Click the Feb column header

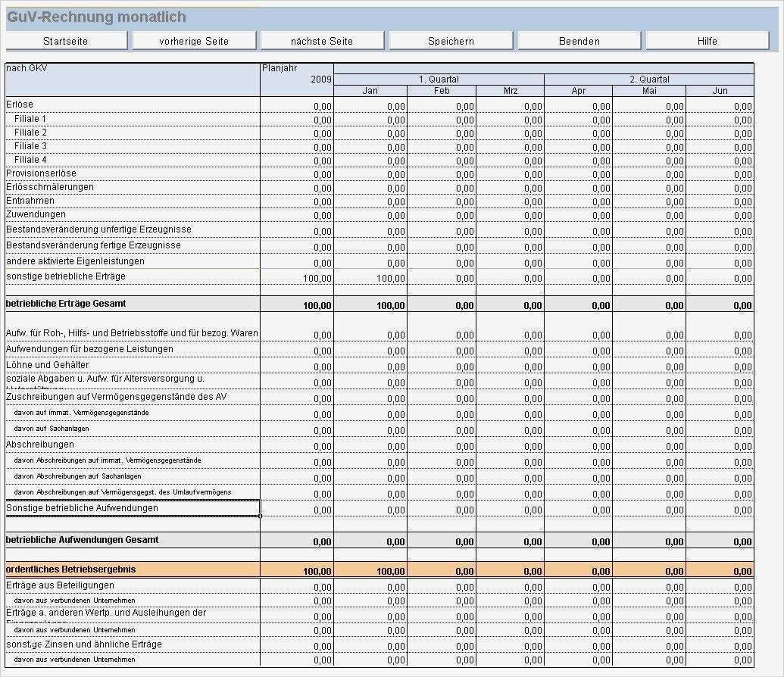click(x=442, y=91)
